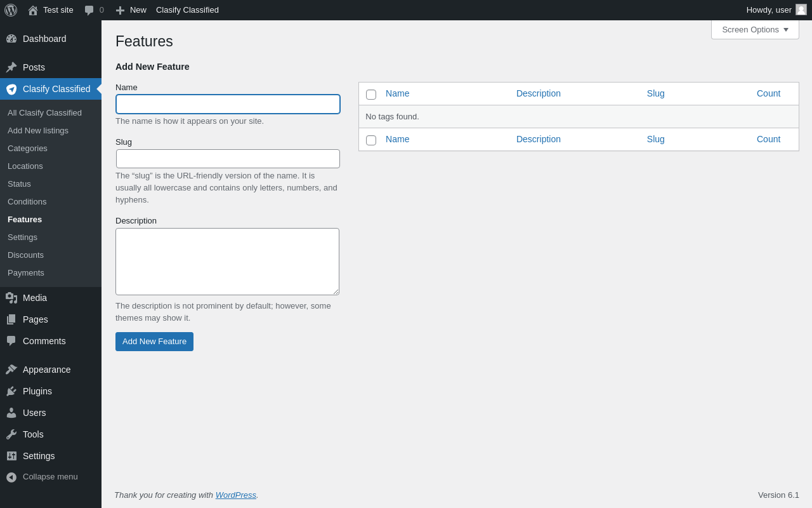Viewport: 812px width, 508px height.
Task: Open the Dashboard menu
Action: 51,39
